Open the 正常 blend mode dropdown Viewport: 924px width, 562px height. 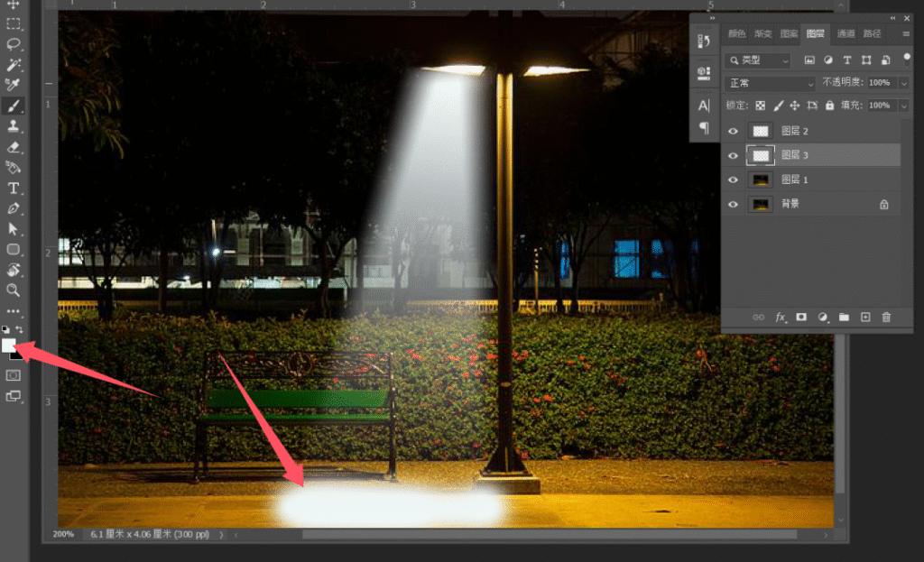pyautogui.click(x=770, y=83)
